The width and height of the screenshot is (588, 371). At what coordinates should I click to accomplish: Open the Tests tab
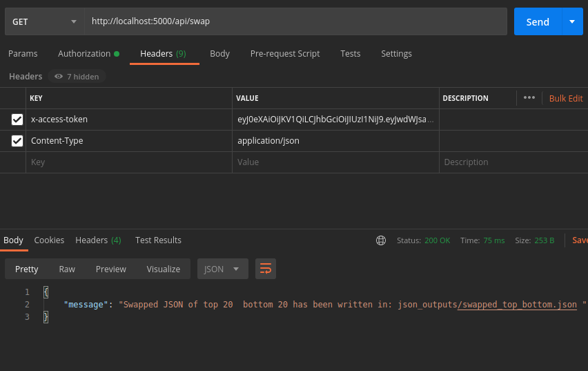tap(351, 54)
